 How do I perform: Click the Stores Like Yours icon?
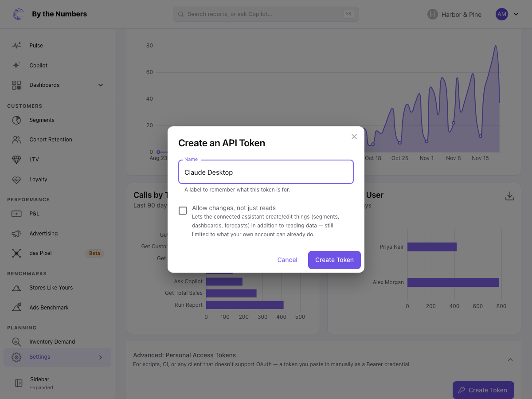pos(16,288)
